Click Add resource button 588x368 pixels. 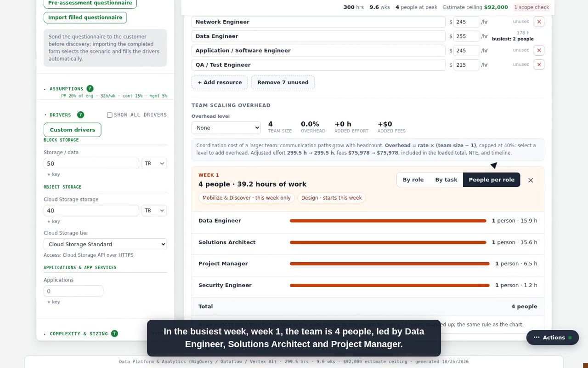tap(220, 82)
